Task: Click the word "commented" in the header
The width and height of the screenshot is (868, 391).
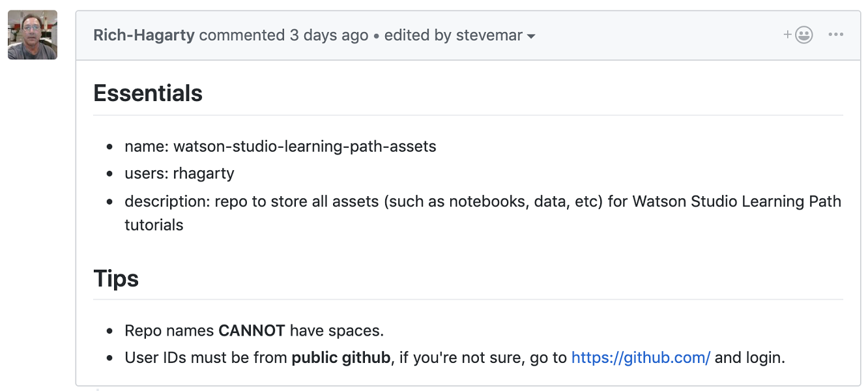Action: 242,35
